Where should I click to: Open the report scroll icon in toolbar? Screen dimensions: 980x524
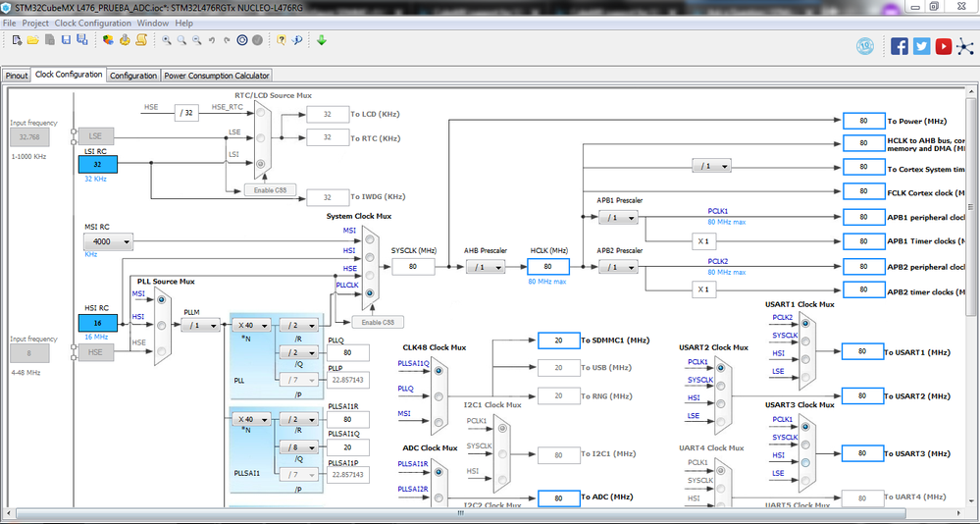[141, 40]
